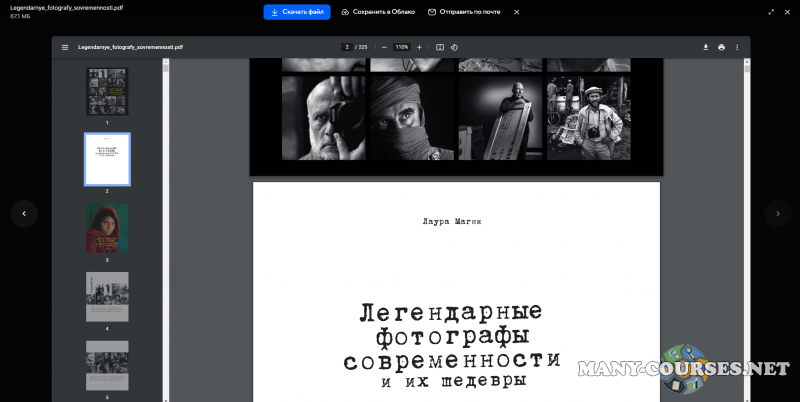Select the page 1 thumbnail
This screenshot has width=800, height=402.
[x=107, y=92]
